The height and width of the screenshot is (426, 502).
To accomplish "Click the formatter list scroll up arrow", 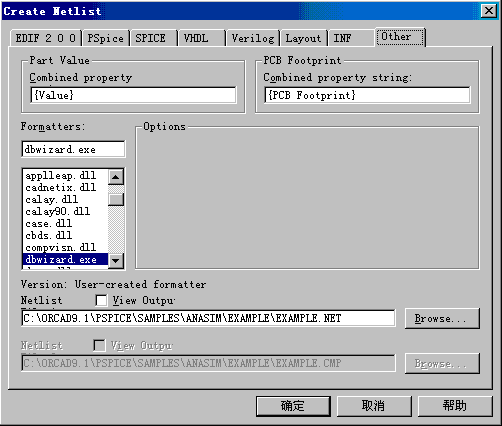I will (116, 177).
